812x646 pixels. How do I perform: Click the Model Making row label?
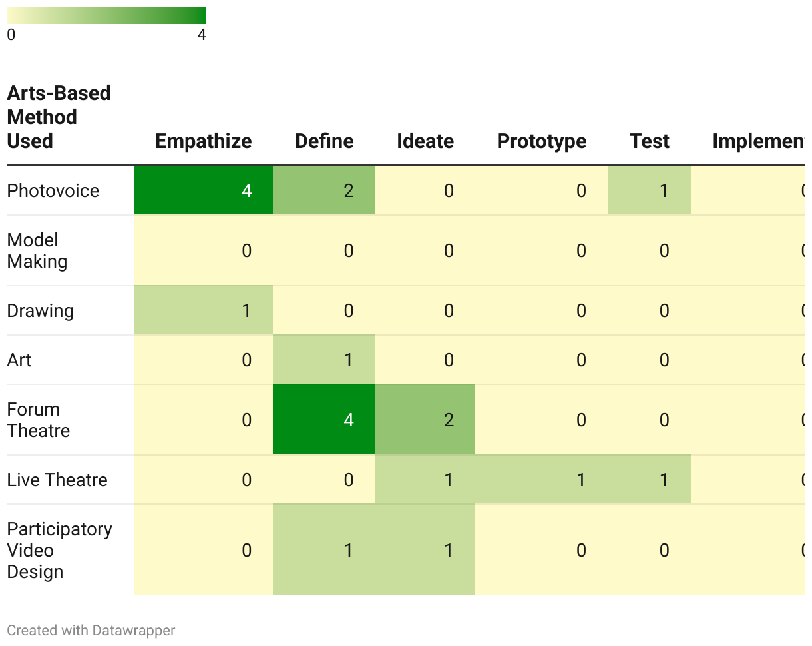[x=37, y=251]
